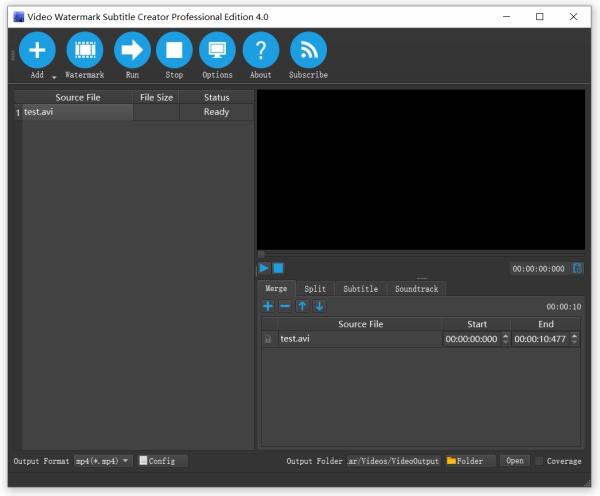Click the Subscribe feed icon
This screenshot has width=600, height=496.
tap(308, 50)
